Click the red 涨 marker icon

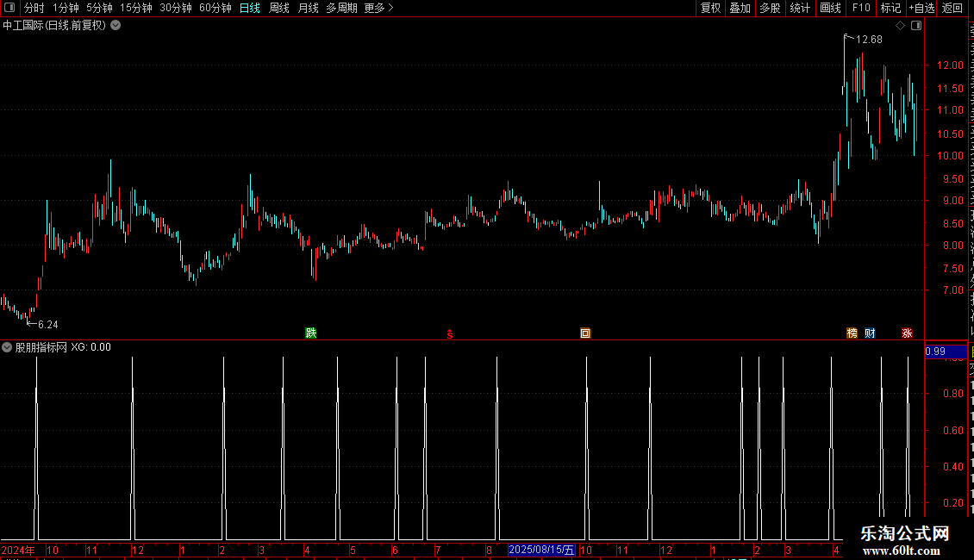click(x=907, y=333)
